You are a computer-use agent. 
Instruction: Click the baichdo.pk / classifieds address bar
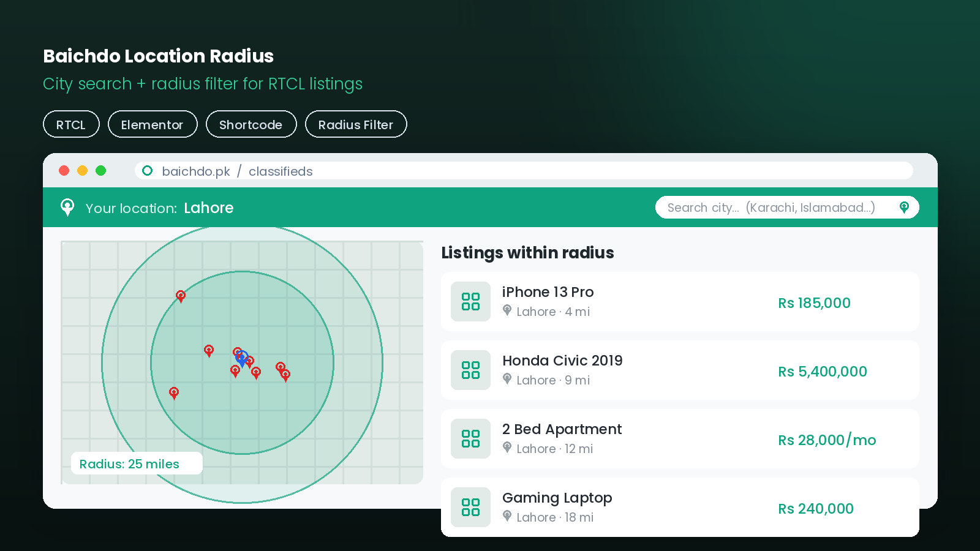tap(524, 171)
